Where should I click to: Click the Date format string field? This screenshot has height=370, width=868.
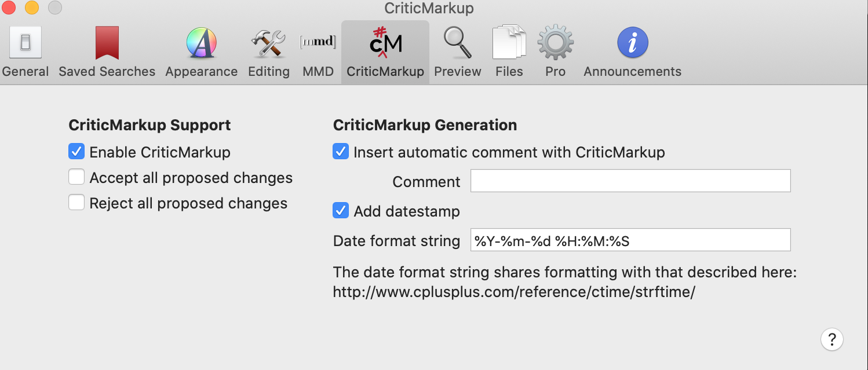tap(630, 240)
